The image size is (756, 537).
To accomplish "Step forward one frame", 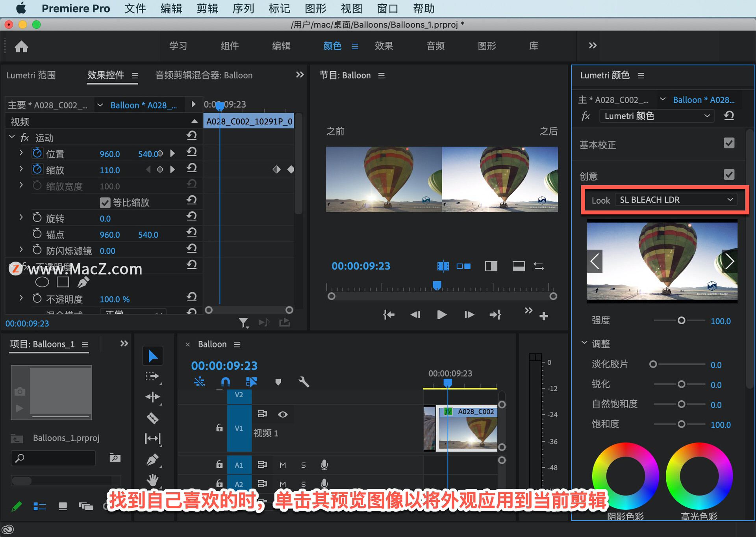I will 469,315.
